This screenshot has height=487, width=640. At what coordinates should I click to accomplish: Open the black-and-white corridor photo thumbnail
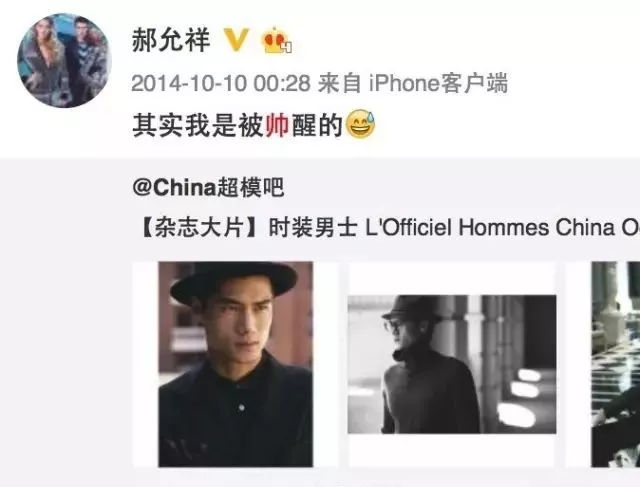click(451, 364)
